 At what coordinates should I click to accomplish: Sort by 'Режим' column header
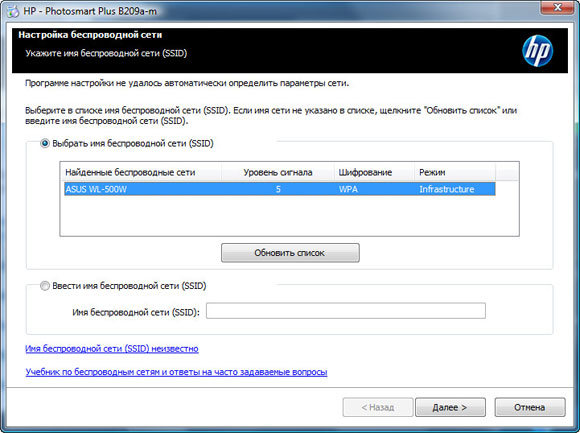[455, 172]
